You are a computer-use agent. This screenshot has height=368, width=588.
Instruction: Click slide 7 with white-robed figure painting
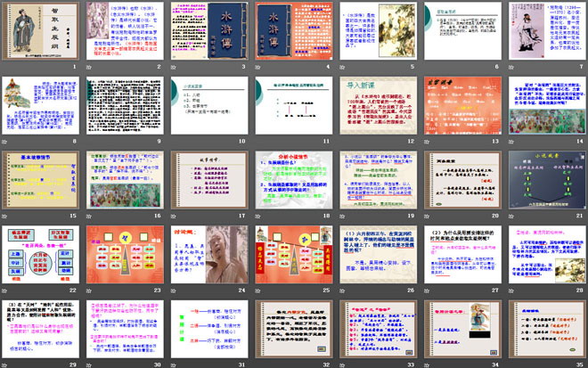tap(545, 32)
